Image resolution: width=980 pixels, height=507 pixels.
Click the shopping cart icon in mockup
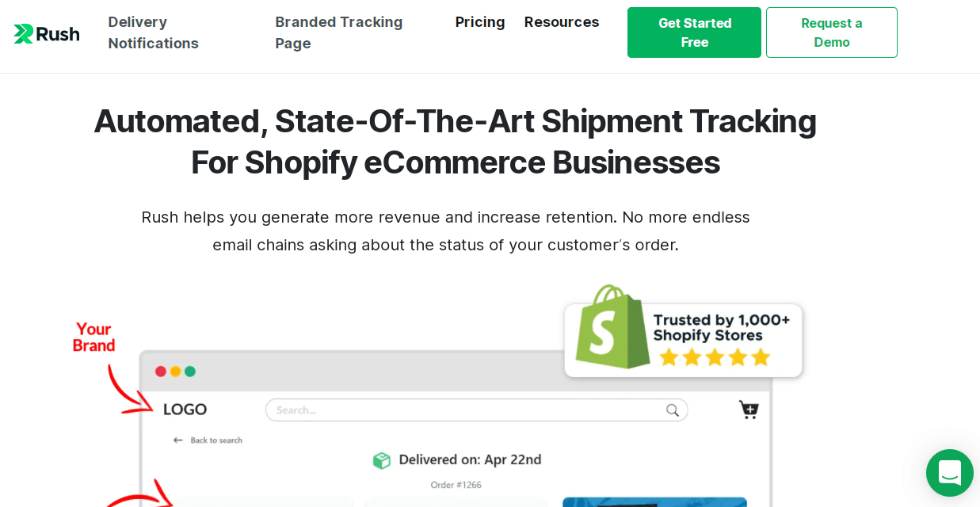(749, 410)
